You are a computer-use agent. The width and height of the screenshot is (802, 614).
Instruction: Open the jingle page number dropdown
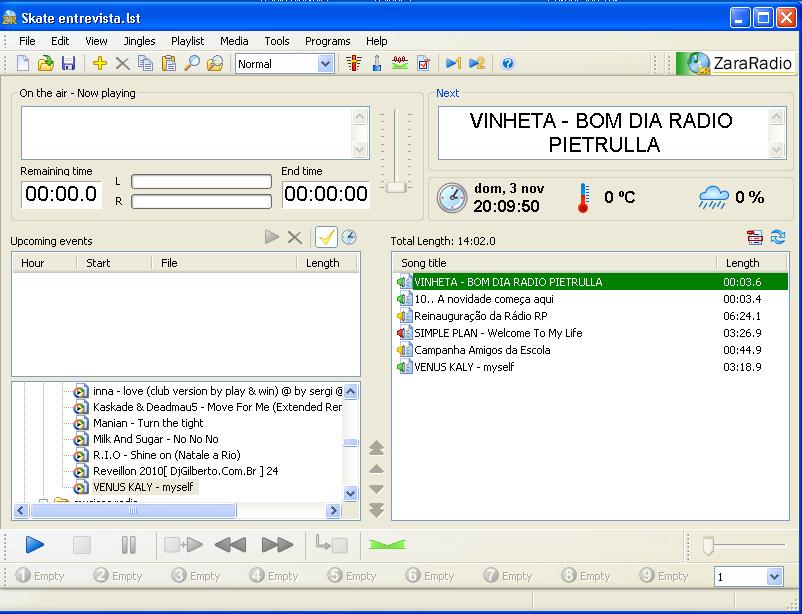pos(774,577)
